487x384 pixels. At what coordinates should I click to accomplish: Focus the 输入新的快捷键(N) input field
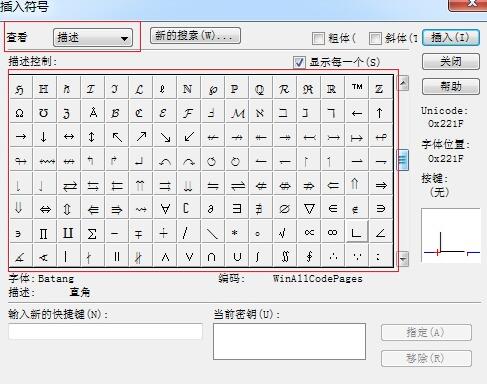[105, 331]
